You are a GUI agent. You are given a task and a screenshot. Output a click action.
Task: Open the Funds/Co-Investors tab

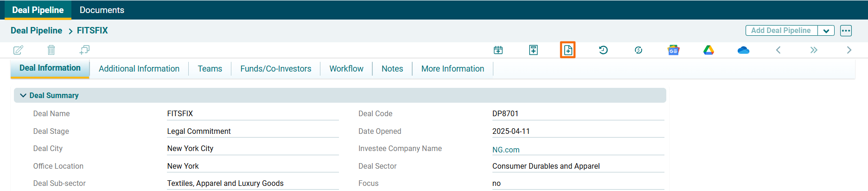tap(276, 69)
